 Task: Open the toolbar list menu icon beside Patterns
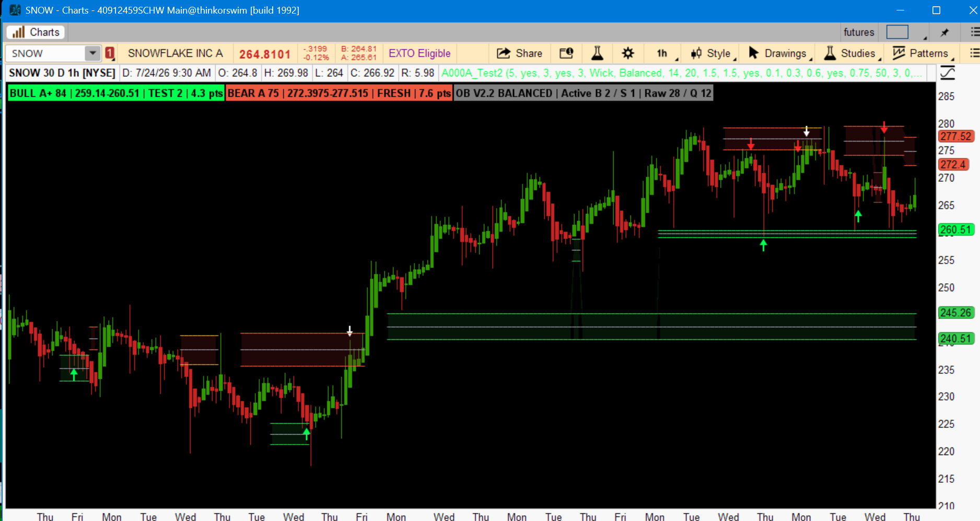pos(974,53)
